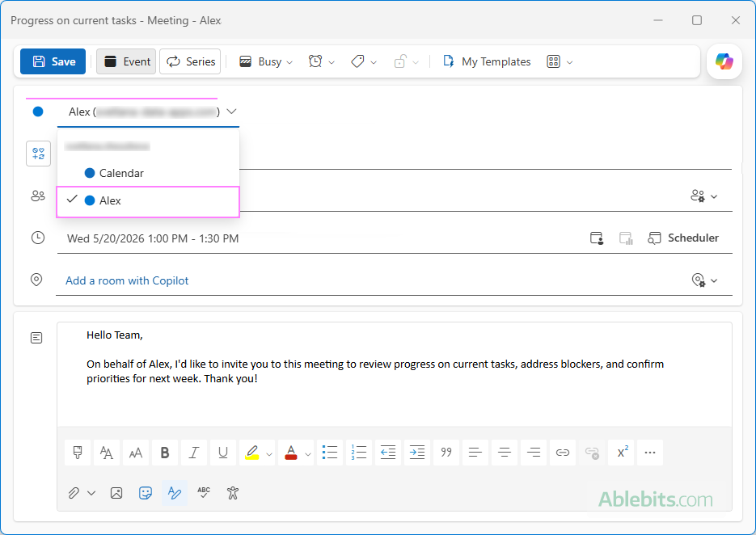
Task: Toggle bulleted list
Action: (330, 452)
